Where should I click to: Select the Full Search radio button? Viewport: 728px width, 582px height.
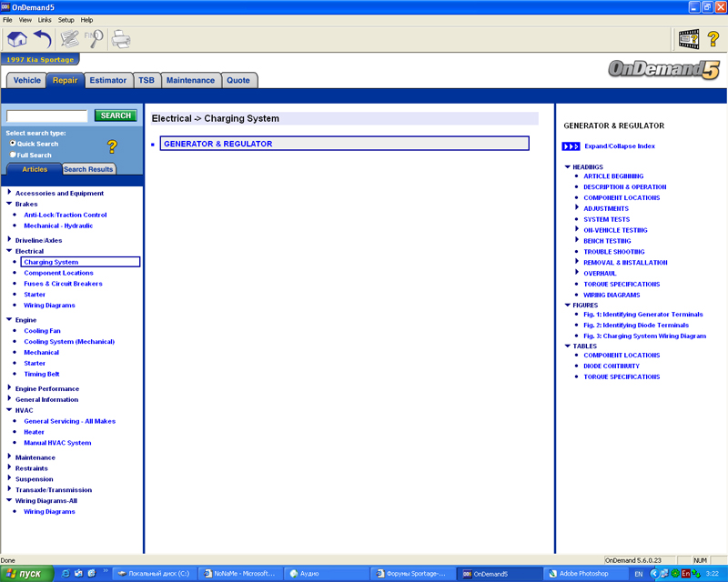[x=13, y=155]
